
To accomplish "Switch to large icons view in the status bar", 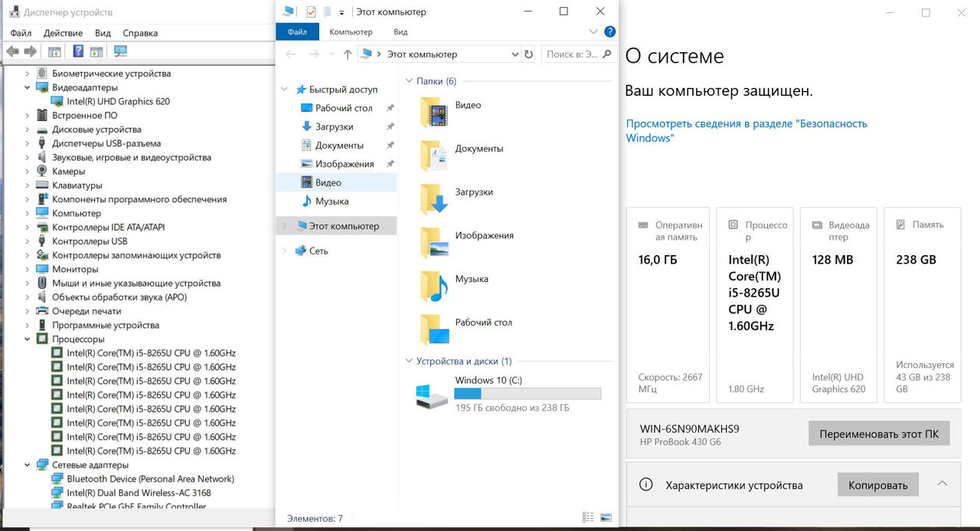I will pos(606,518).
